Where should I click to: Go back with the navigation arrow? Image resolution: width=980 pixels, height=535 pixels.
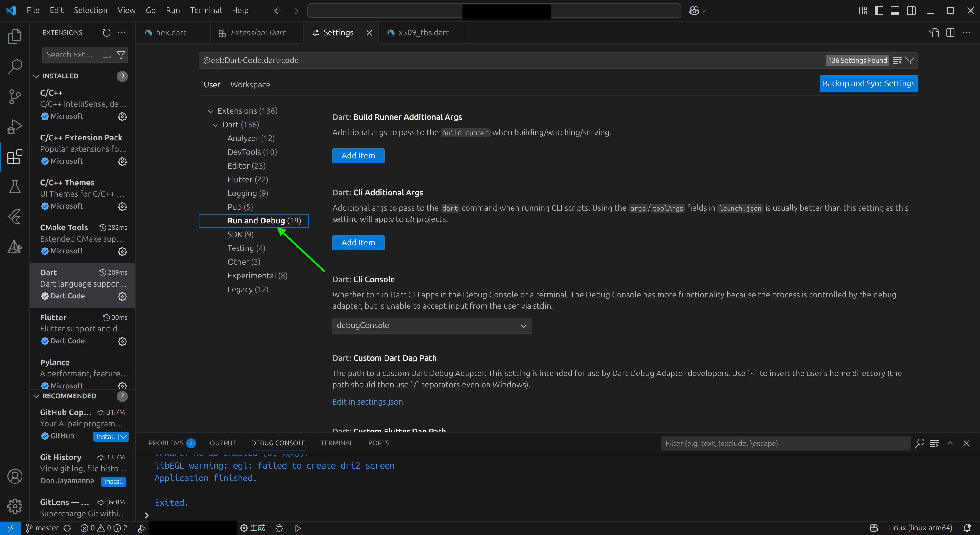tap(278, 11)
